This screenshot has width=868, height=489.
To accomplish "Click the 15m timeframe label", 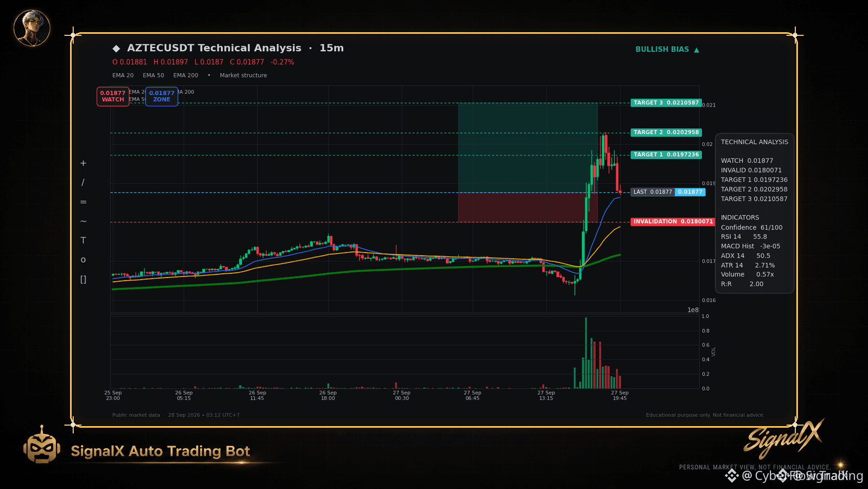I will (331, 48).
